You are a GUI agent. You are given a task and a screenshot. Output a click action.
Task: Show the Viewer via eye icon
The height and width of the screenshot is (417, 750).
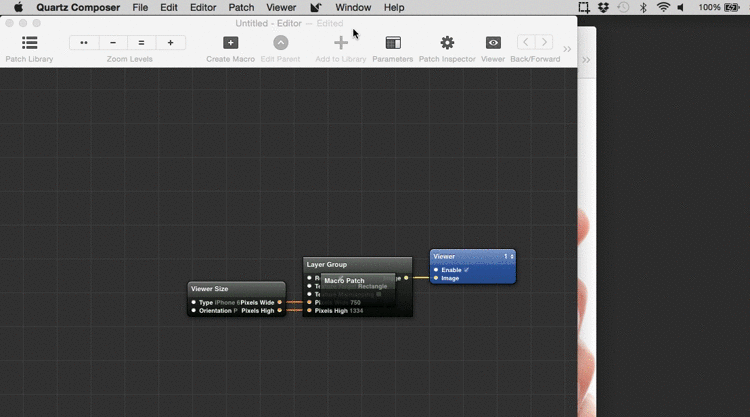(x=493, y=43)
